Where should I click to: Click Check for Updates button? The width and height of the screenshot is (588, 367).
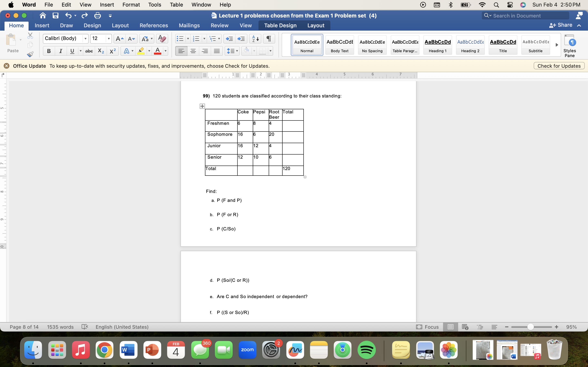pos(559,66)
